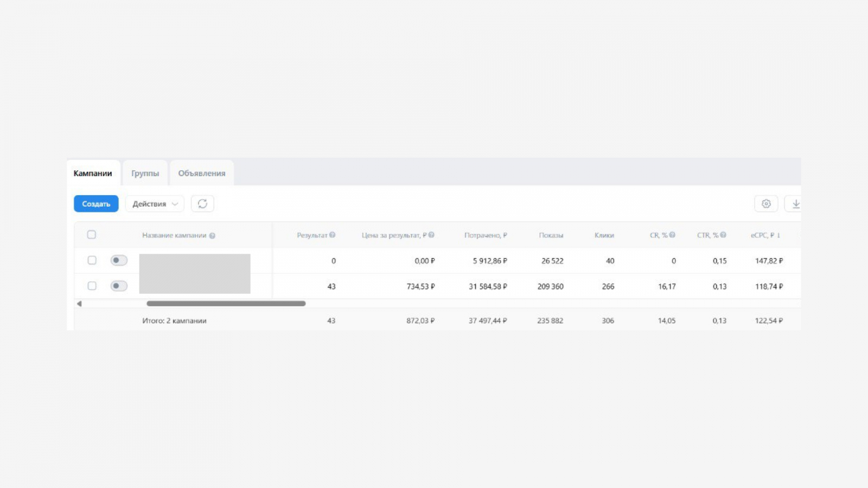Click the Цена за результат, ₽ column header
This screenshot has width=868, height=488.
(x=394, y=235)
